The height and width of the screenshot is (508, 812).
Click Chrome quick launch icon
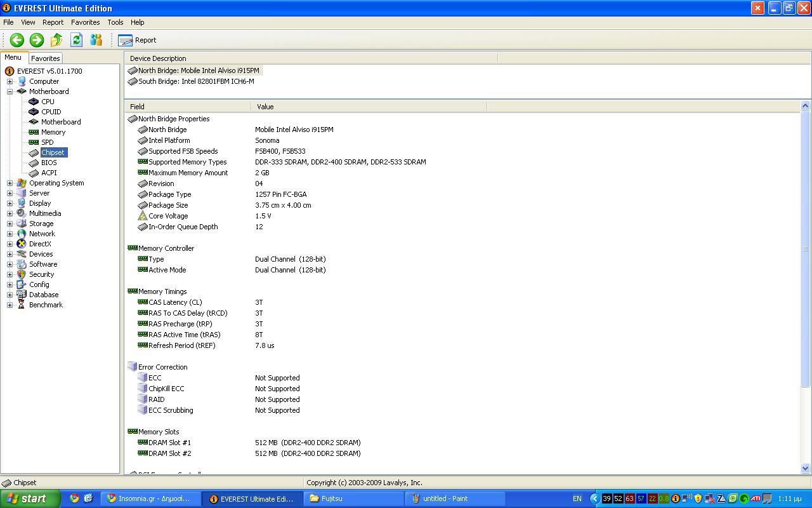tap(74, 498)
